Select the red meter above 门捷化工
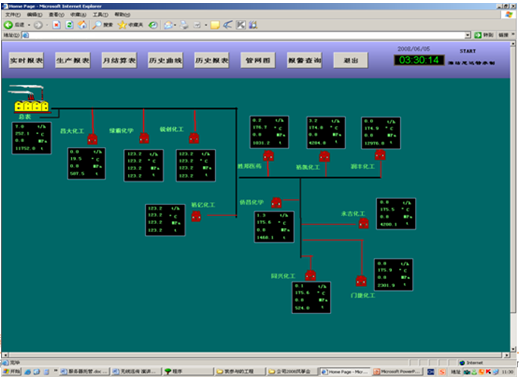Screen dimensions: 519x380 coord(361,281)
